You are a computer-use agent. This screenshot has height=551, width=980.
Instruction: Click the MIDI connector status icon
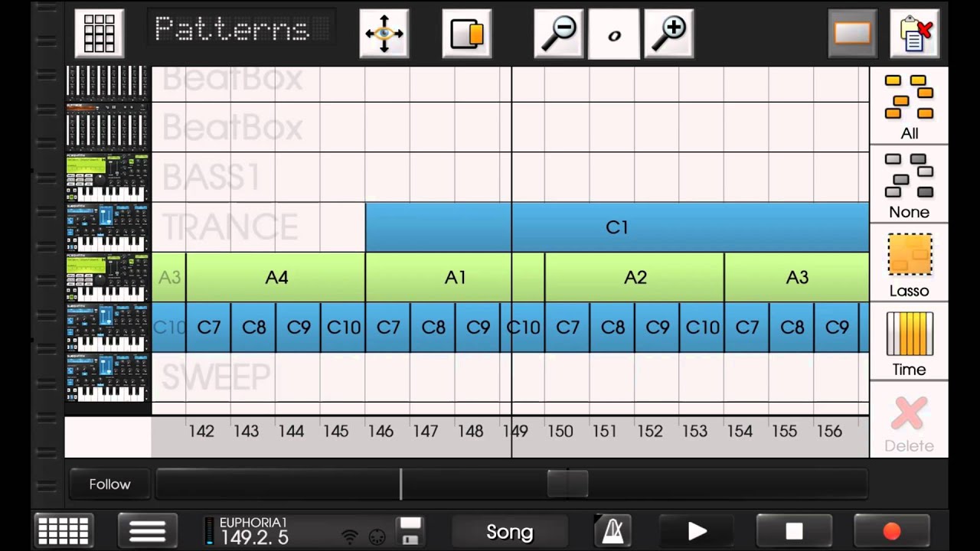tap(376, 536)
